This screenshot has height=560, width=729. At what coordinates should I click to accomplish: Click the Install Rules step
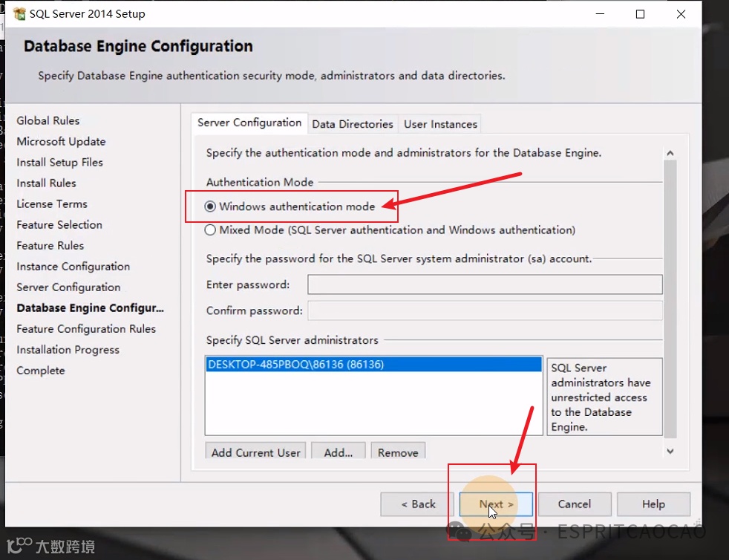click(46, 183)
